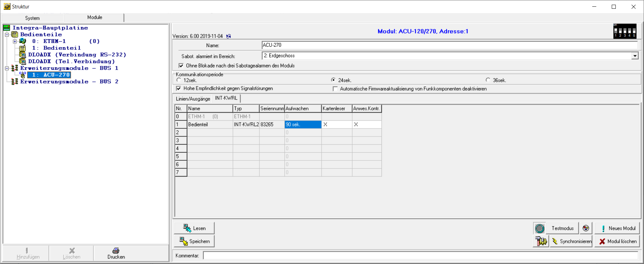Disable high sensitivity against signal interference
Screen dimensions: 644x264
pyautogui.click(x=179, y=88)
